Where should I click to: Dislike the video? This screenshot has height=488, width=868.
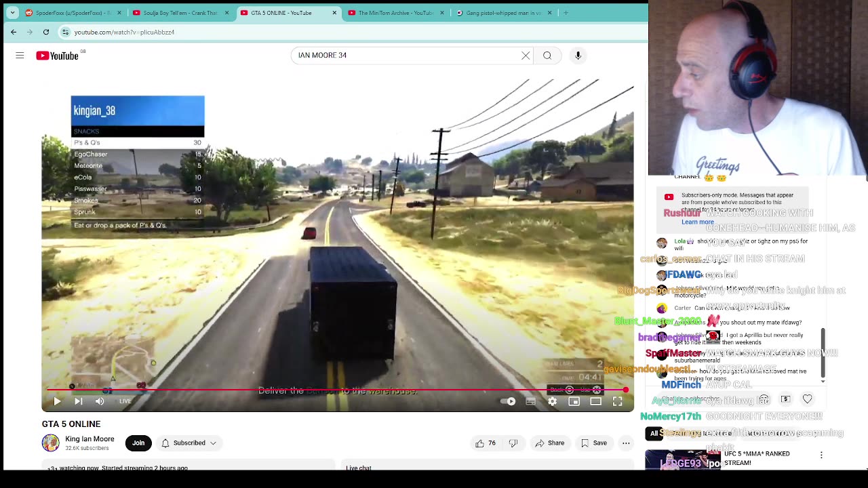pos(513,443)
